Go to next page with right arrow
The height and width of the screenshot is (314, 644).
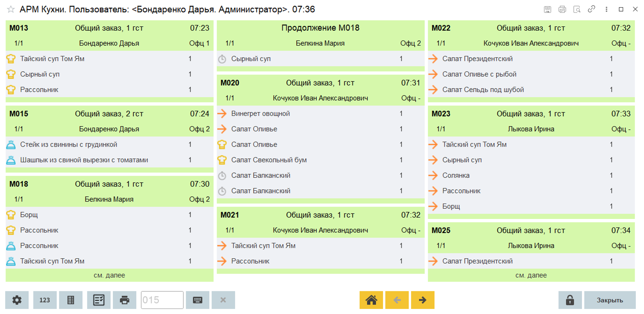[x=423, y=300]
